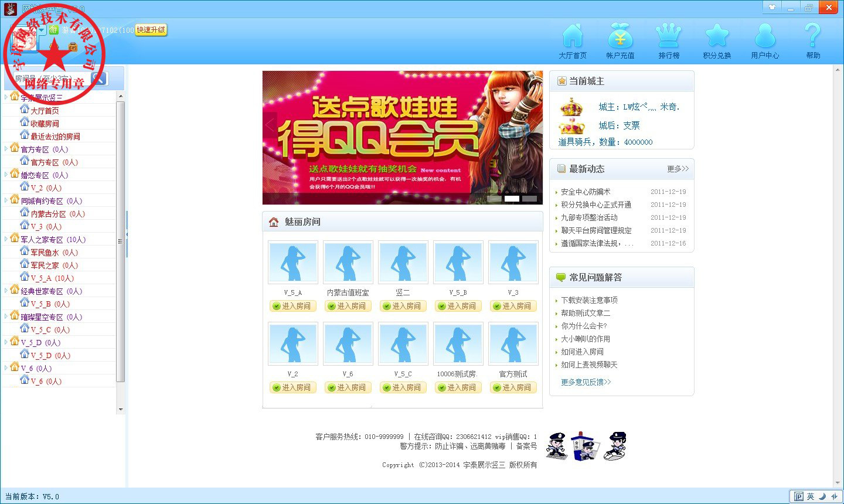Click the V_5_A room thumbnail

293,263
